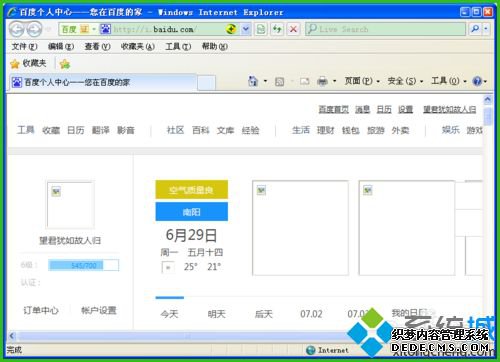Select the 07.02 forecast tab
Viewport: 500px width, 362px height.
point(311,314)
